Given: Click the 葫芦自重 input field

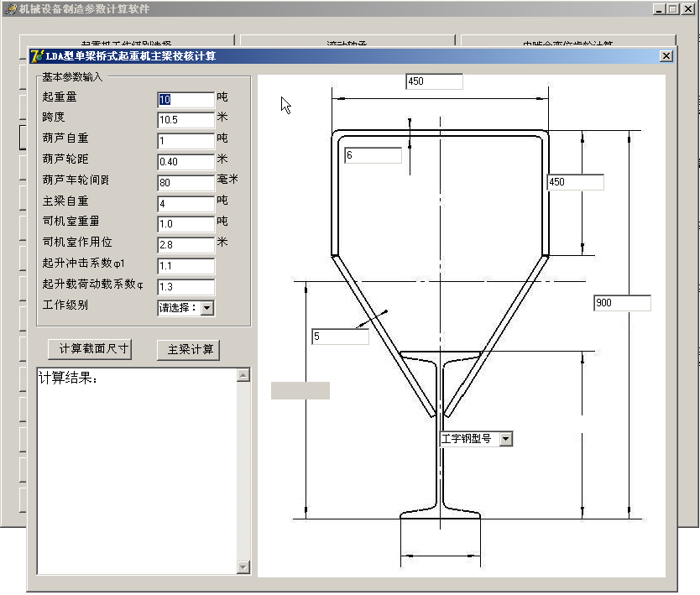Looking at the screenshot, I should click(186, 141).
